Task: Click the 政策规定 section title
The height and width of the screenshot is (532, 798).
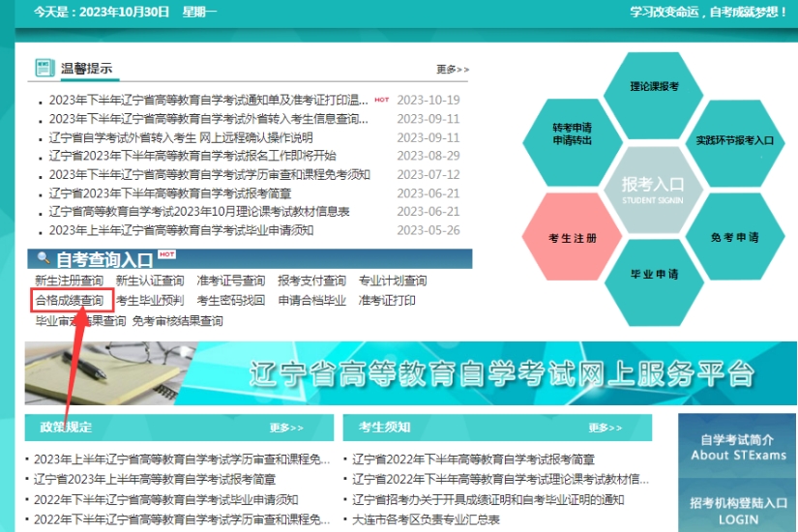Action: pyautogui.click(x=66, y=428)
